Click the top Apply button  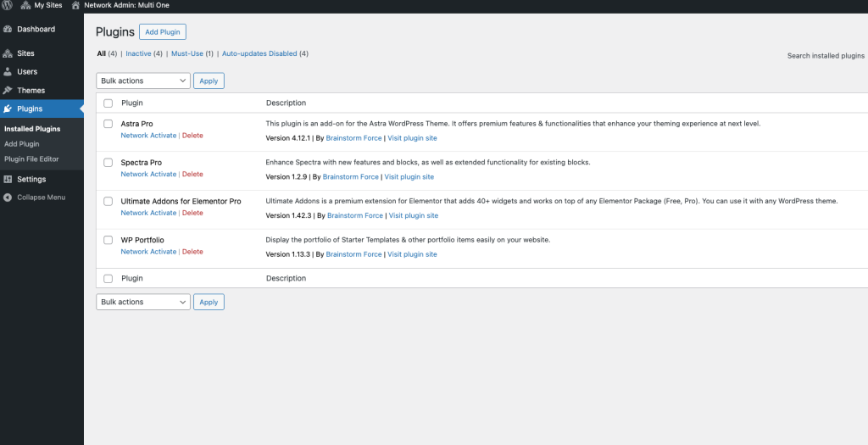209,81
